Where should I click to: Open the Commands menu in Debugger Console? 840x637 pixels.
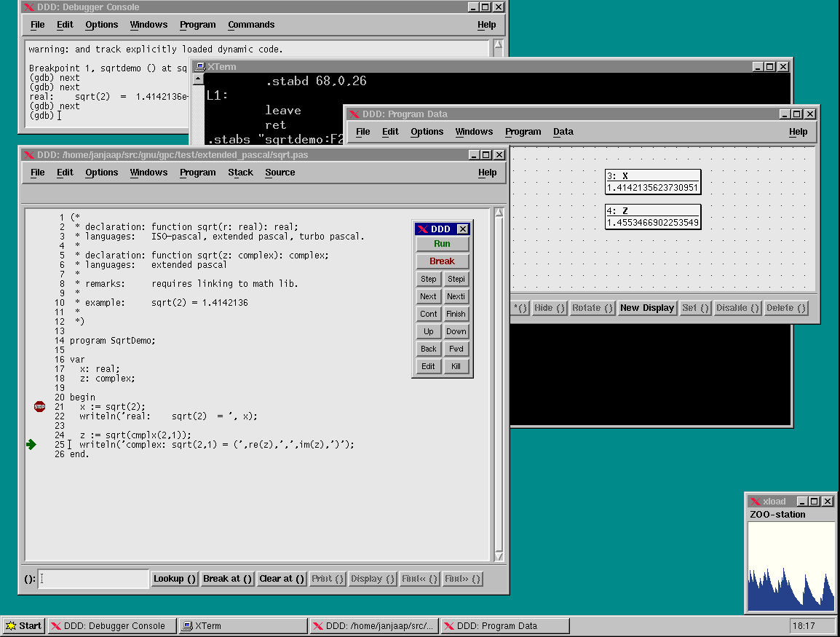pyautogui.click(x=251, y=25)
